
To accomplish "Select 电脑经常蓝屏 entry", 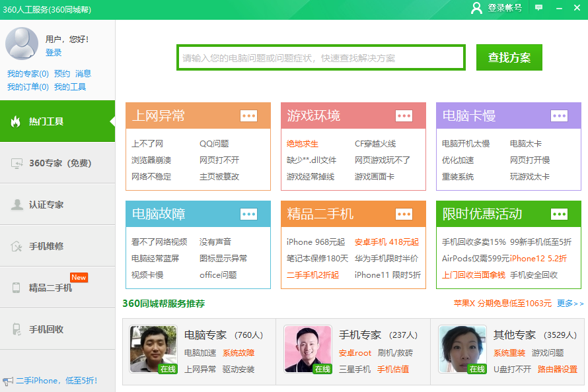I will (x=155, y=258).
